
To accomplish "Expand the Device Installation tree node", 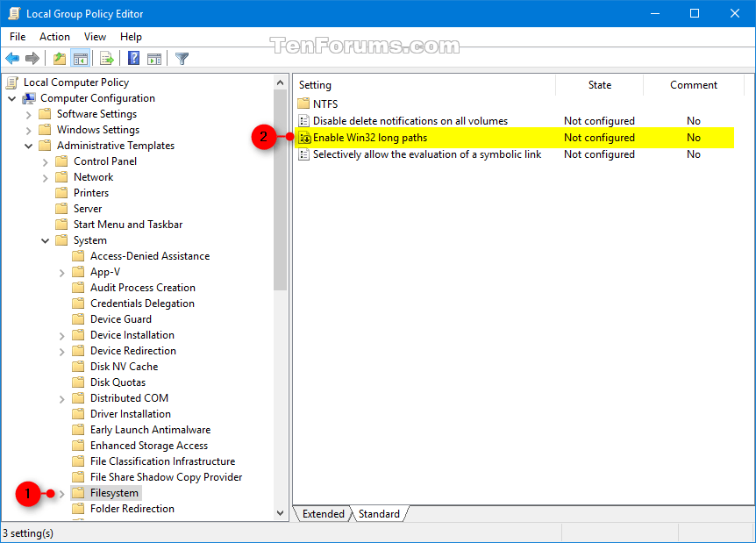I will click(61, 334).
